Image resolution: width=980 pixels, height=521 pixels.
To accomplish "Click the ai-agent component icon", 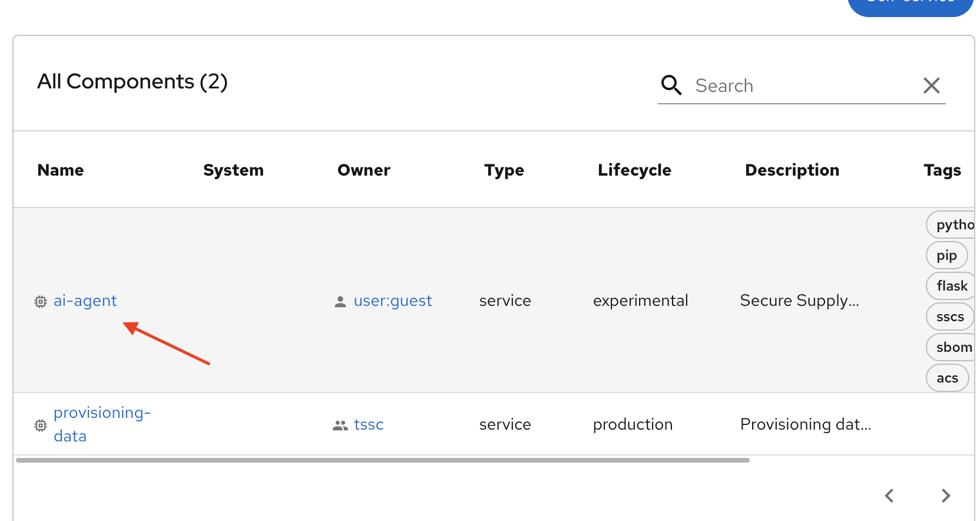I will click(41, 302).
